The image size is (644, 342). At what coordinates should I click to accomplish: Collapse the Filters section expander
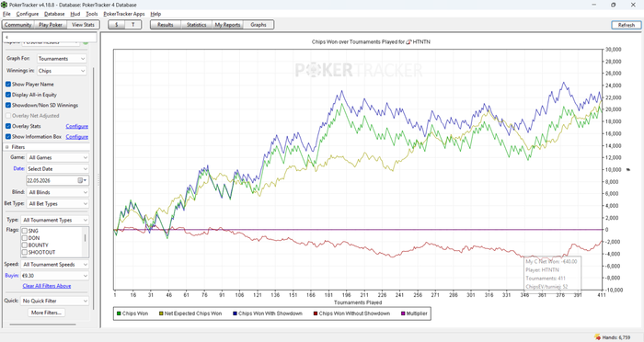click(7, 147)
